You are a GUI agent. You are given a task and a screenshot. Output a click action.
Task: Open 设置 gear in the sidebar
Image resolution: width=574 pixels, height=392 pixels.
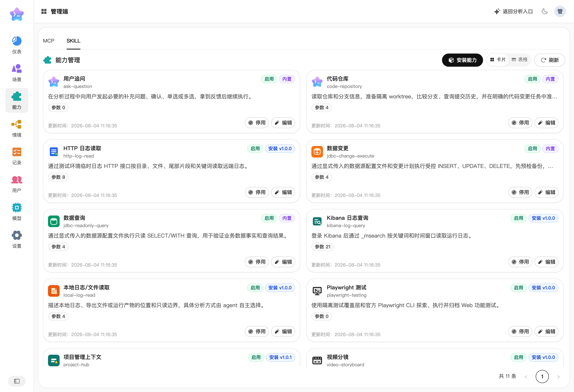coord(17,239)
